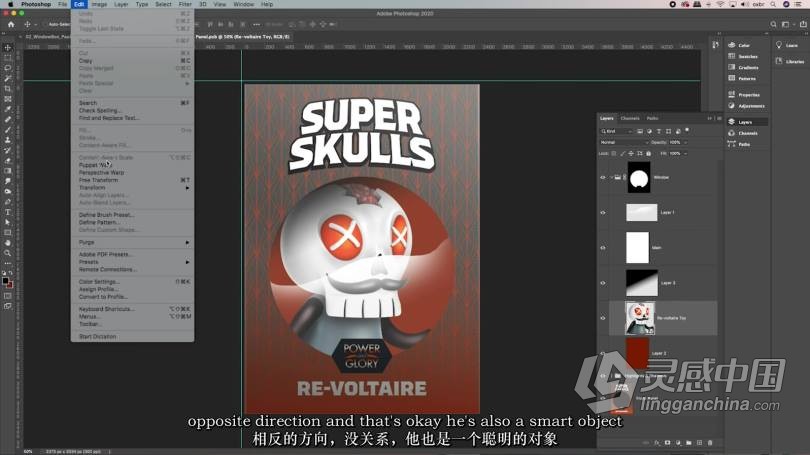Image resolution: width=810 pixels, height=455 pixels.
Task: Select the Window layer mask thumbnail
Action: [x=639, y=177]
